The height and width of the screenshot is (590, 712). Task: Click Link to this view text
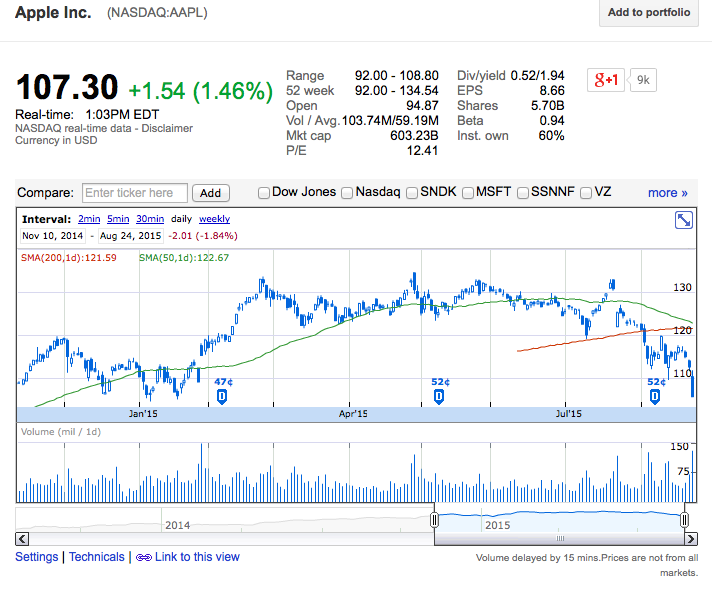click(197, 557)
